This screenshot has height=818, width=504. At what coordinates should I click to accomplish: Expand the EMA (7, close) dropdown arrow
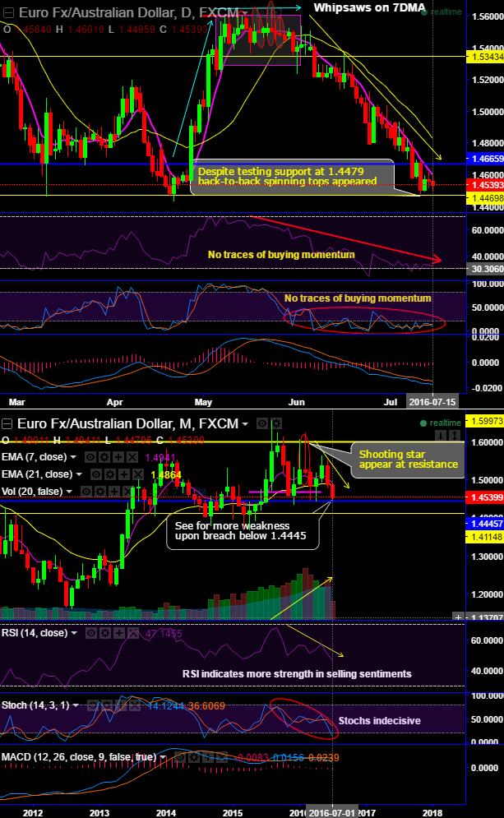[73, 458]
